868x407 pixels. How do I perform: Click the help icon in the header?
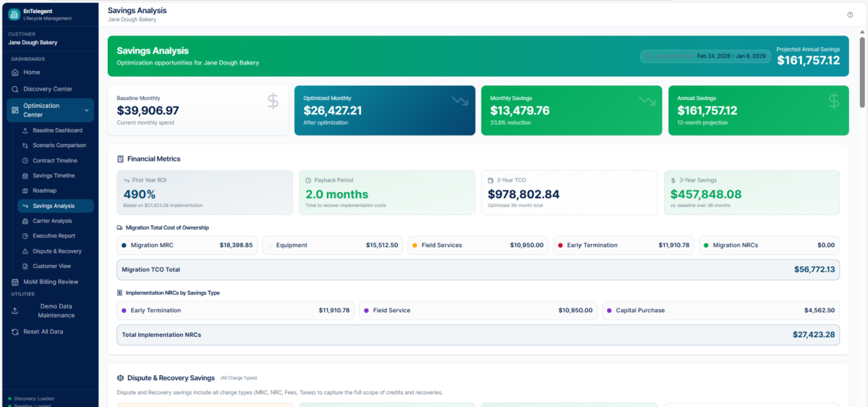coord(850,14)
